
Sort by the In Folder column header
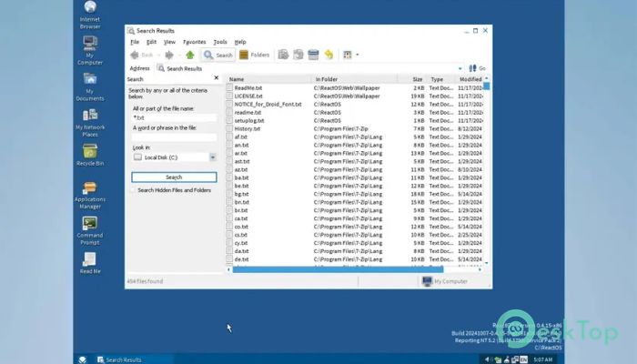(x=354, y=79)
